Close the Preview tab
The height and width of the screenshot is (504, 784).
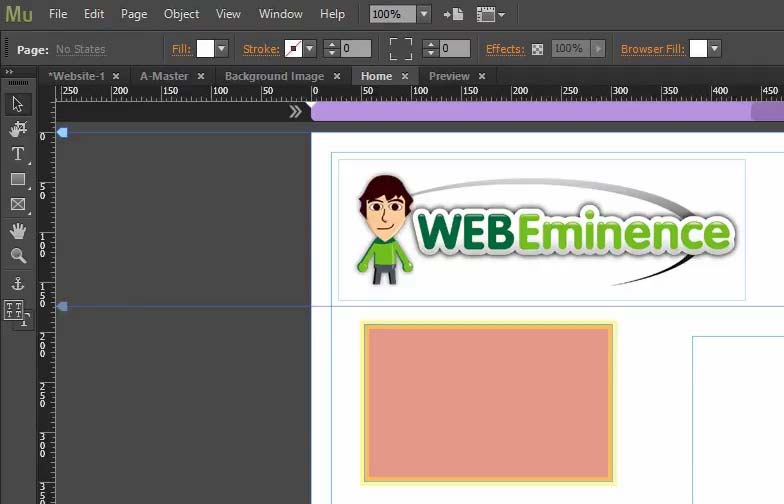(482, 76)
